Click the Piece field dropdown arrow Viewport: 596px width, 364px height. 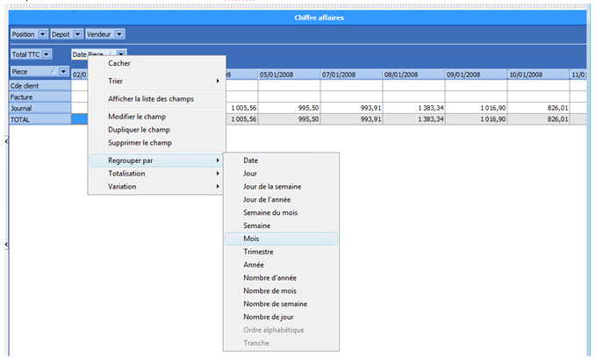point(63,72)
